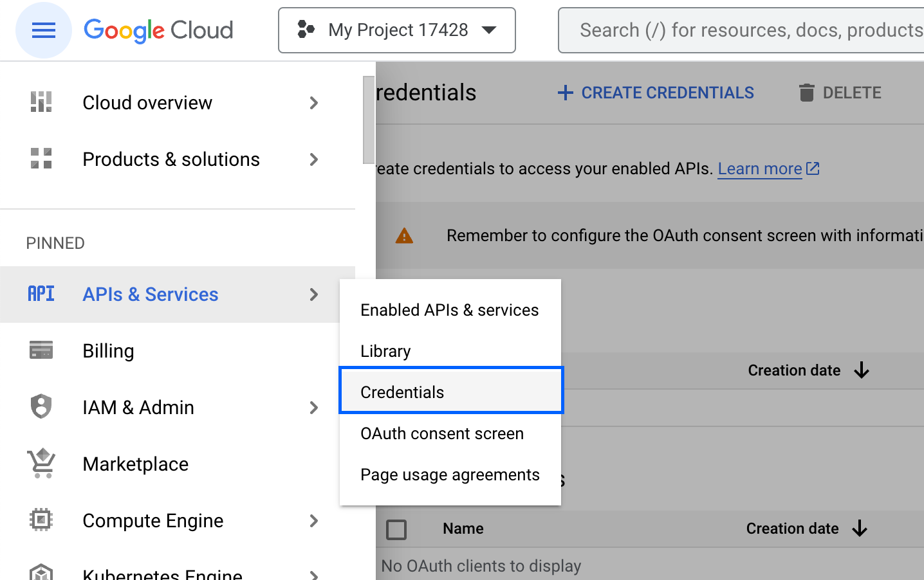Open the OAuth consent screen menu item
Image resolution: width=924 pixels, height=580 pixels.
coord(442,433)
